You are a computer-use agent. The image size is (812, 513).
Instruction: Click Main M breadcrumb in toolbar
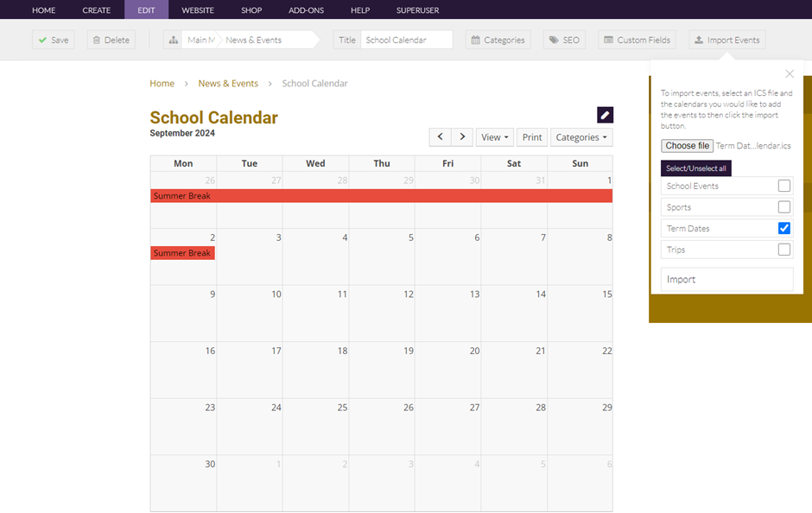coord(201,40)
